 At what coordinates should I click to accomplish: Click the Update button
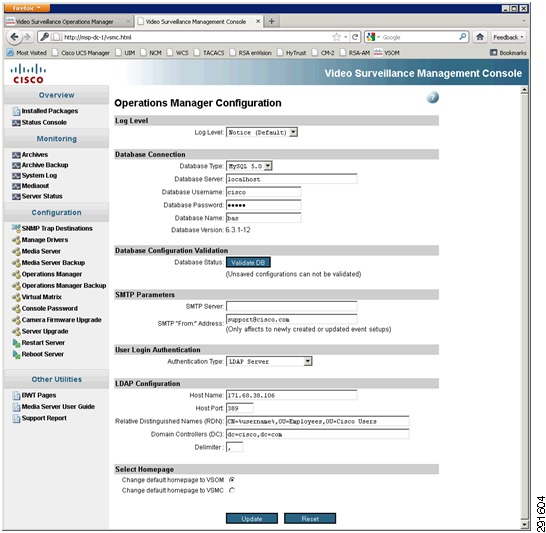(x=252, y=519)
